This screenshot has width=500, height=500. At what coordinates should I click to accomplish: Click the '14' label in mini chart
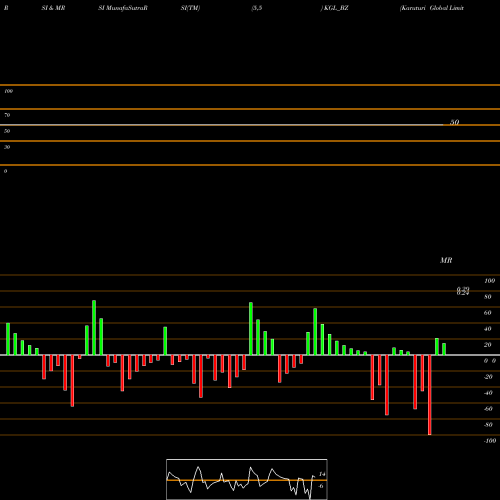tap(322, 474)
